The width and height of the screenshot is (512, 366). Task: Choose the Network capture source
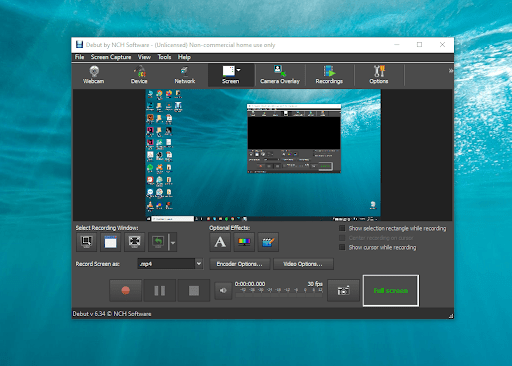point(184,75)
